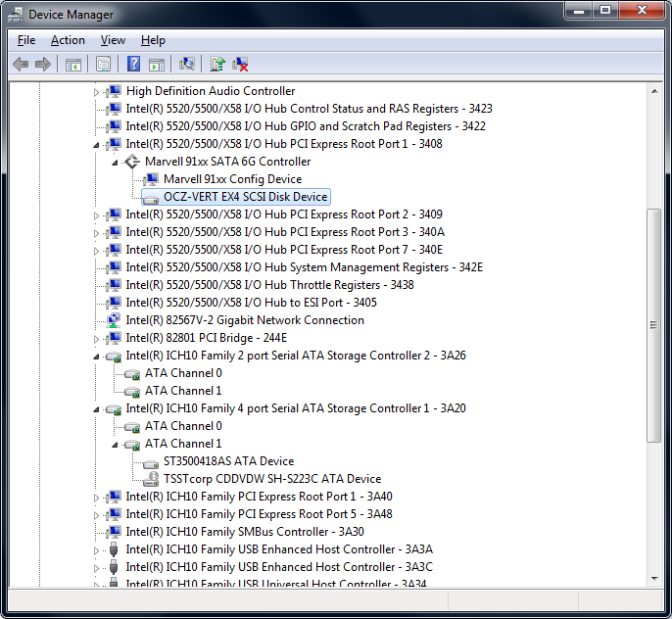Click the vertical scrollbar thumb
The height and width of the screenshot is (619, 672).
click(x=654, y=325)
